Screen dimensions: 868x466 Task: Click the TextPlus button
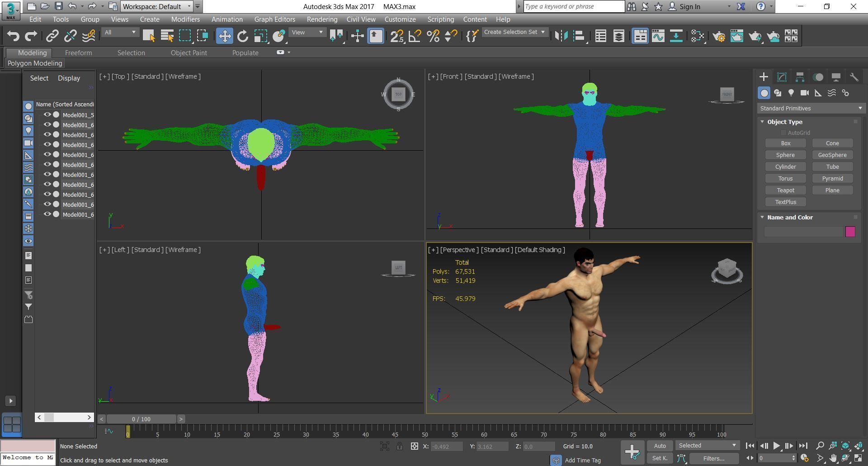[786, 202]
